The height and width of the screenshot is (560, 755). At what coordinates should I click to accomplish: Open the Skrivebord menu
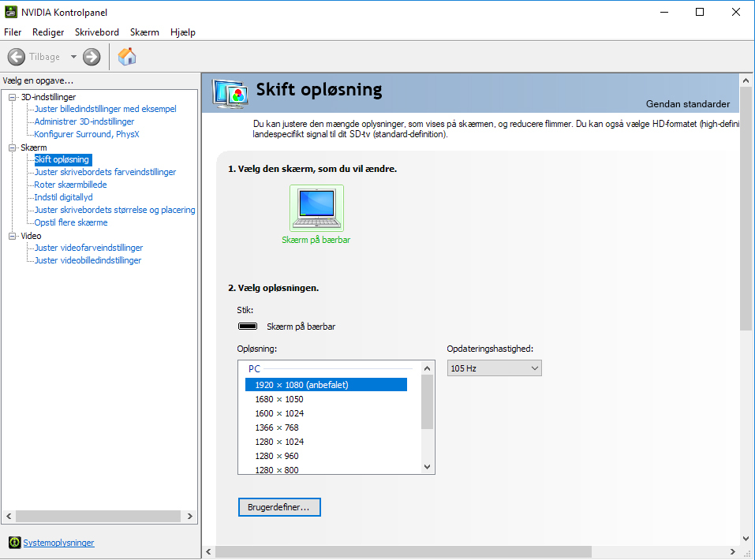97,32
